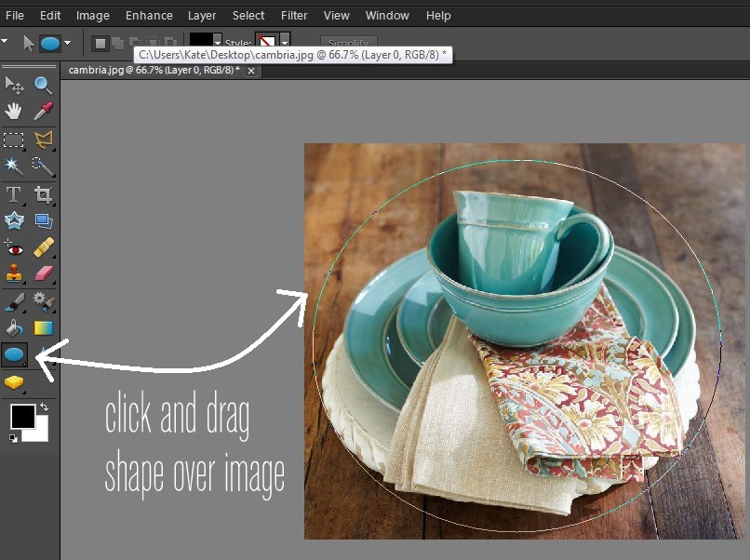The height and width of the screenshot is (560, 750).
Task: Swap foreground and background colors
Action: 44,407
